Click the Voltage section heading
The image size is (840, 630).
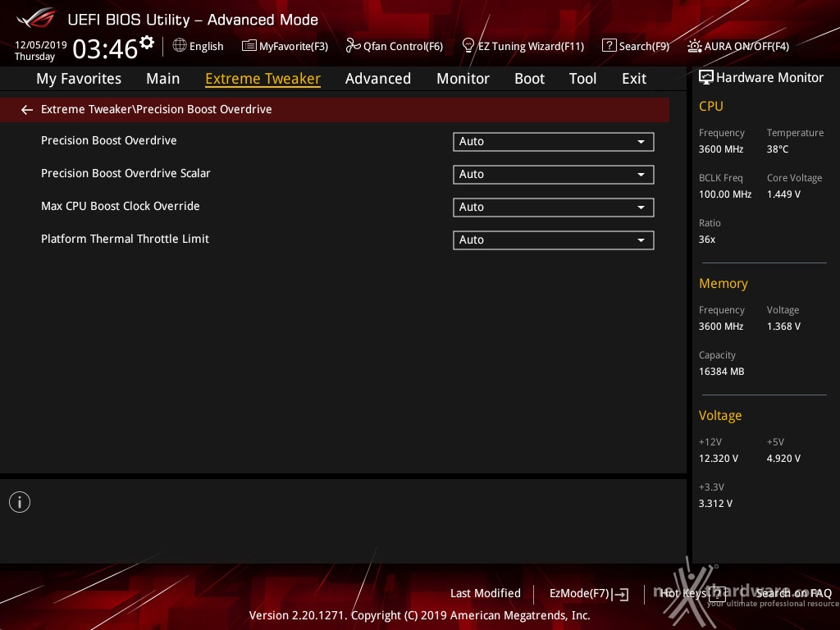(x=720, y=416)
